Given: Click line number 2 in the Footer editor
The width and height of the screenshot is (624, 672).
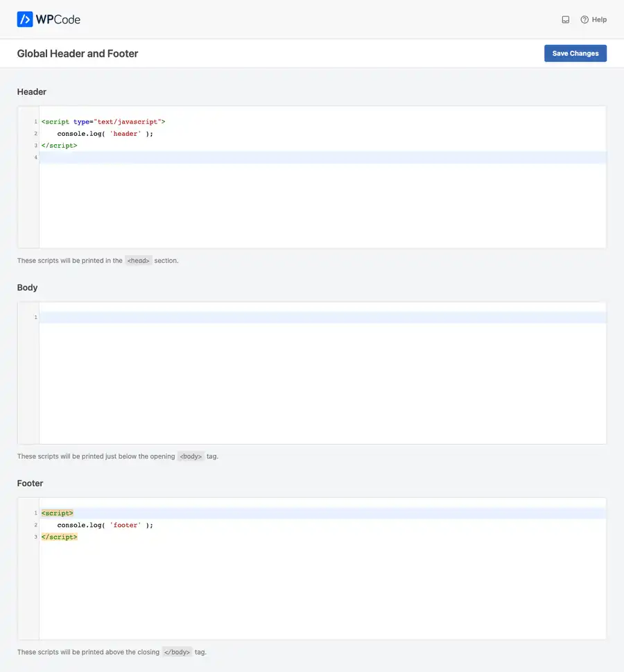Looking at the screenshot, I should (x=35, y=525).
